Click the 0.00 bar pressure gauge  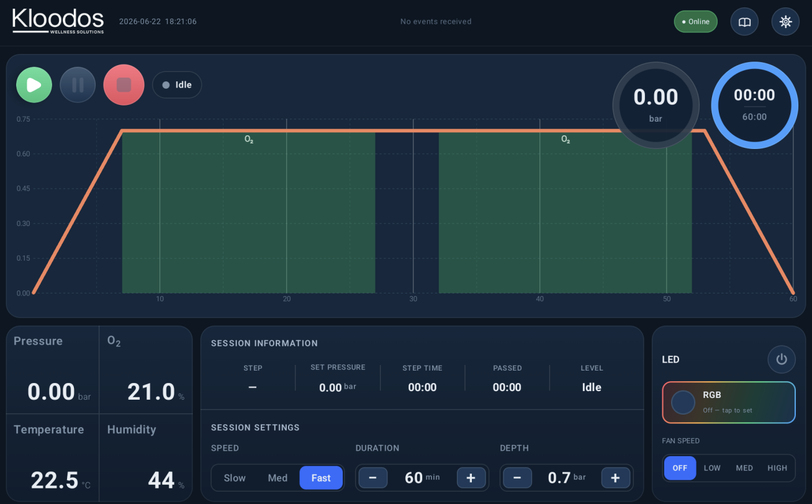point(656,105)
